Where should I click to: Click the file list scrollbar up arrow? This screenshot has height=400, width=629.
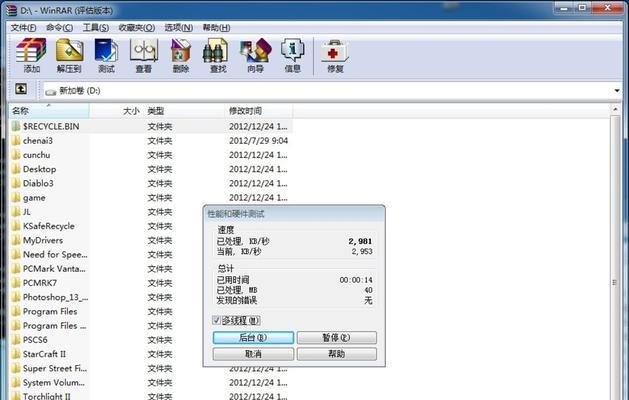pos(615,109)
